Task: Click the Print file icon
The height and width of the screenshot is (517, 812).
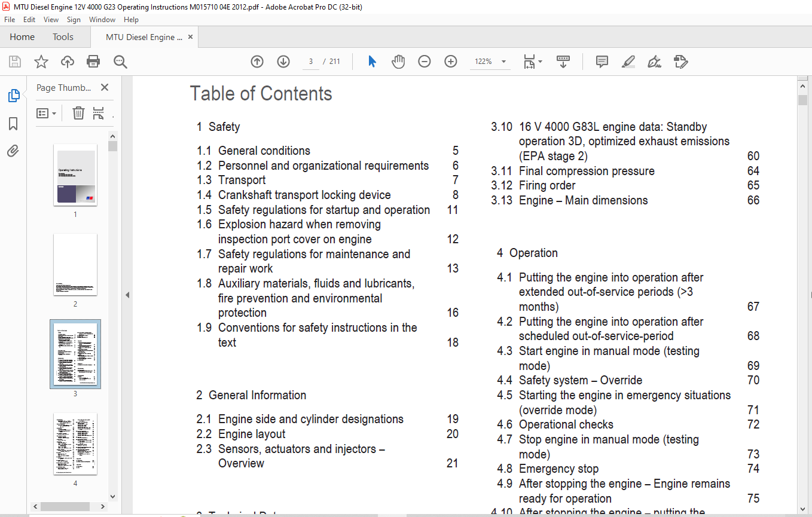Action: [x=93, y=62]
